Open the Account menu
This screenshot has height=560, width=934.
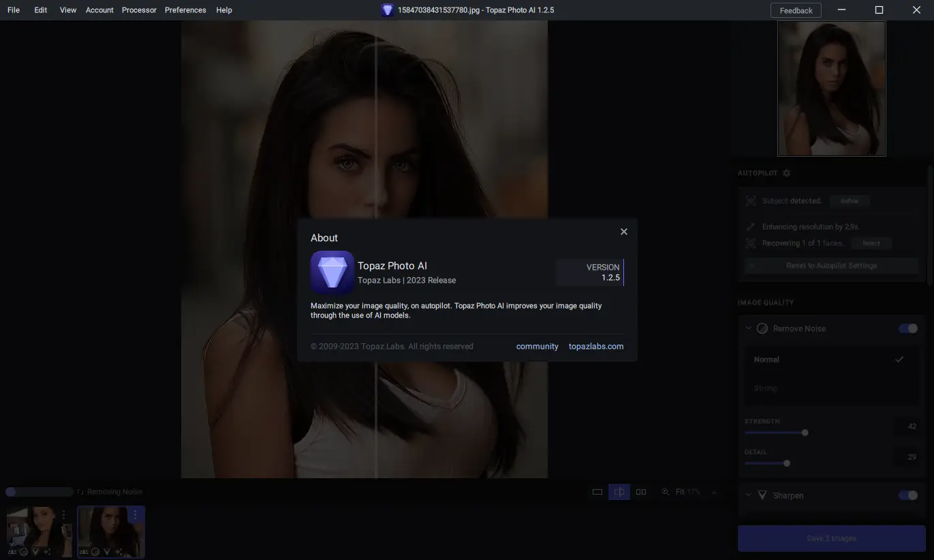(99, 10)
